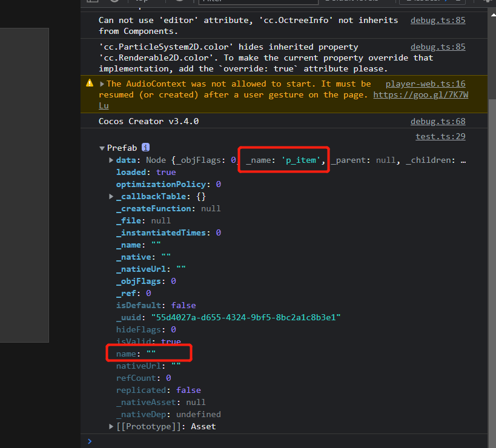The height and width of the screenshot is (448, 496).
Task: Open debug.ts:85 link beside ParticleSystem2D message
Action: pos(438,47)
